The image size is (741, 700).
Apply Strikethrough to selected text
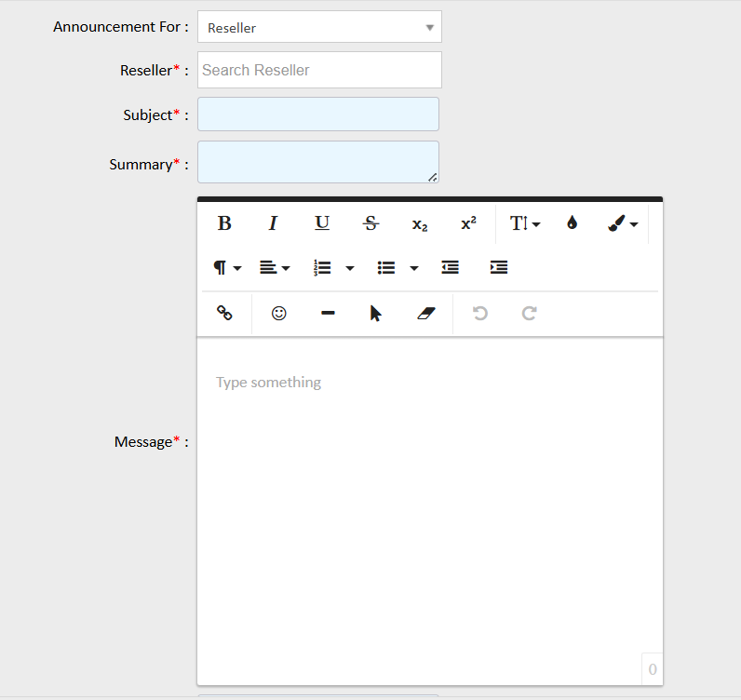pyautogui.click(x=370, y=223)
